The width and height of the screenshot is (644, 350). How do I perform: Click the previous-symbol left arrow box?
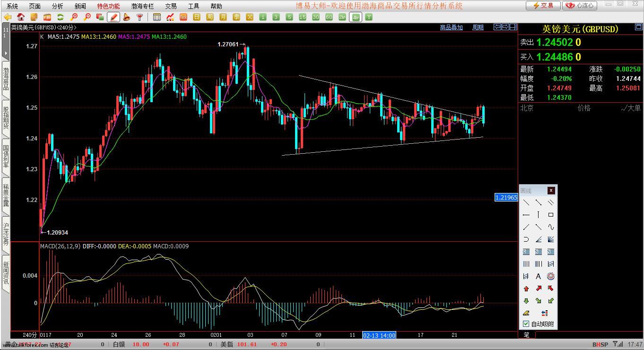click(x=497, y=27)
